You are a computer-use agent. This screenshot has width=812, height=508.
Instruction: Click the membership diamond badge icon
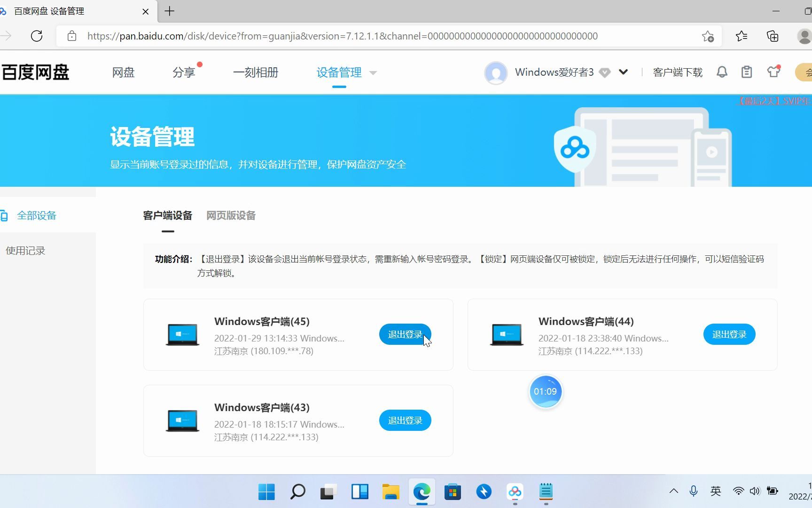tap(605, 72)
